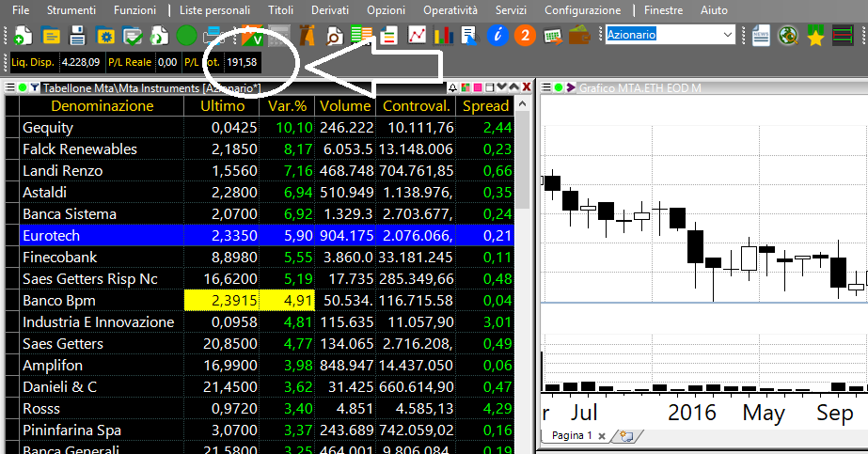Click the filter funnel icon in Tabellone header
Image resolution: width=868 pixels, height=454 pixels.
pos(35,87)
